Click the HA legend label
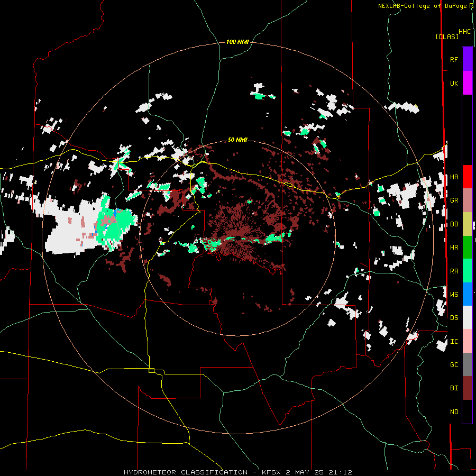 point(454,177)
